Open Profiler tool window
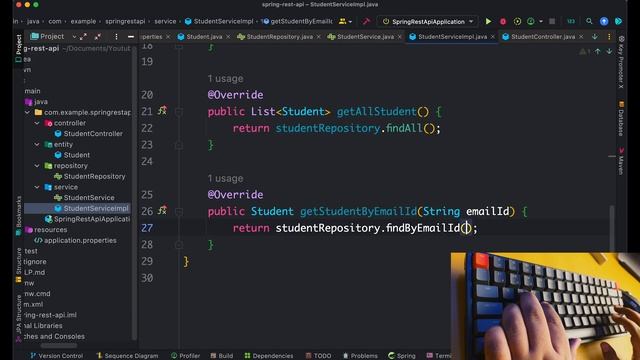This screenshot has width=640, height=360. click(185, 356)
